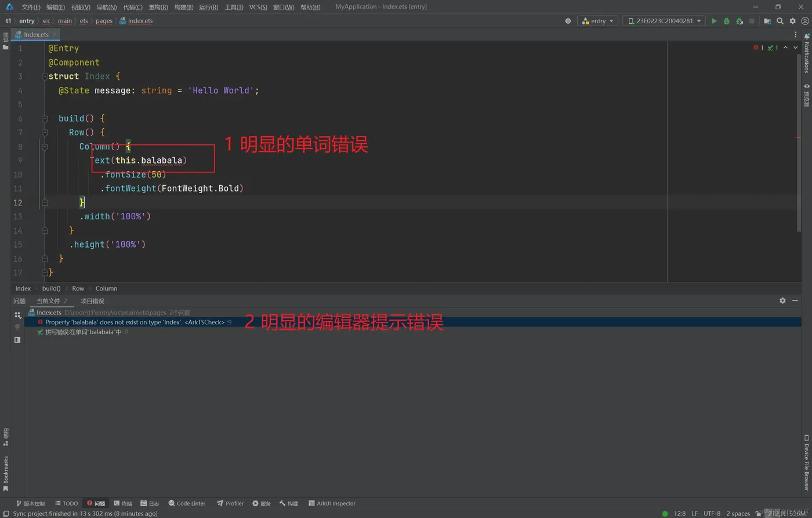Viewport: 812px width, 518px height.
Task: Toggle tool window bars at status bar corner
Action: (5, 513)
